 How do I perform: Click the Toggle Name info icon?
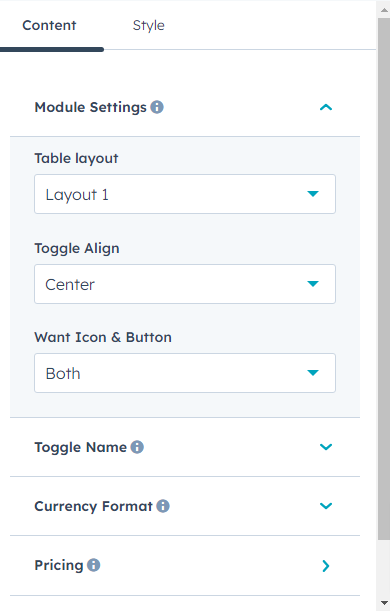pos(137,447)
